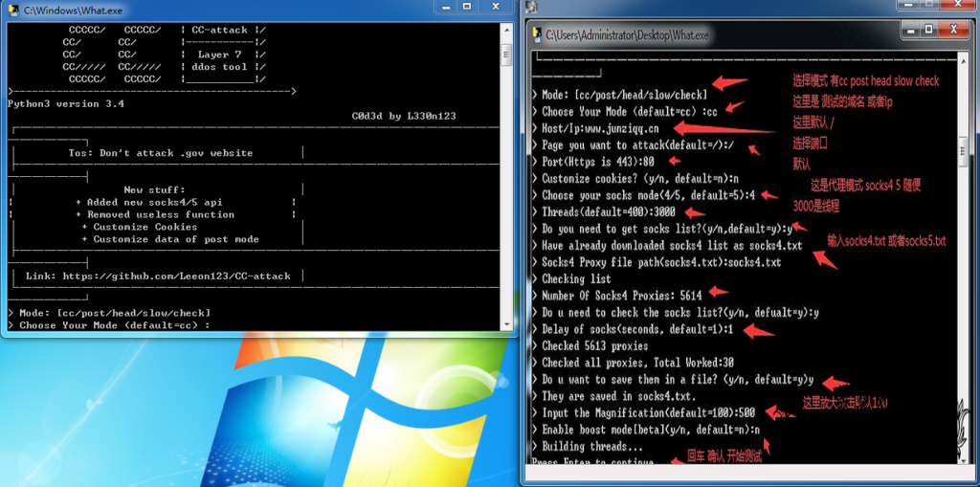Screen dimensions: 980x487
Task: Click the empty 'Choose Your Mode (default=cc) :' prompt
Action: pos(109,325)
